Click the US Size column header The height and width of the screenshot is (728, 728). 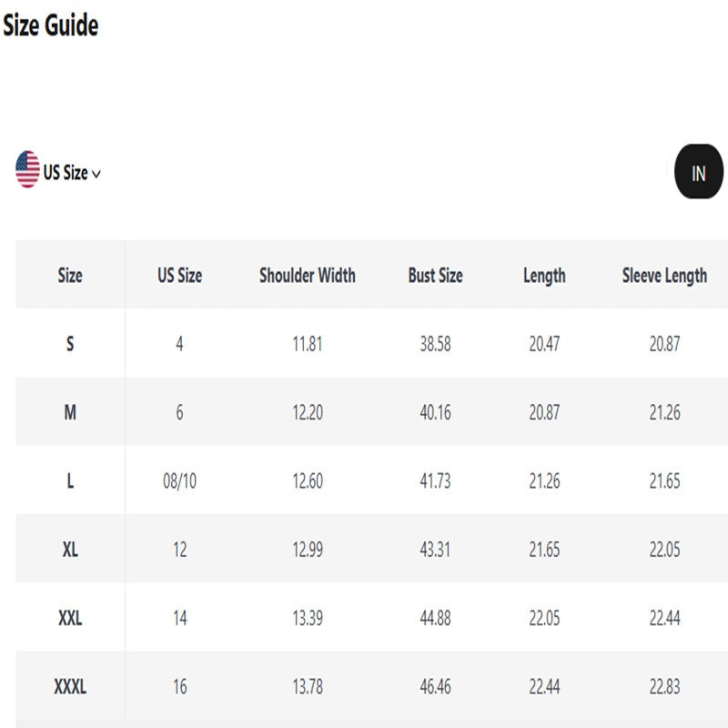179,276
